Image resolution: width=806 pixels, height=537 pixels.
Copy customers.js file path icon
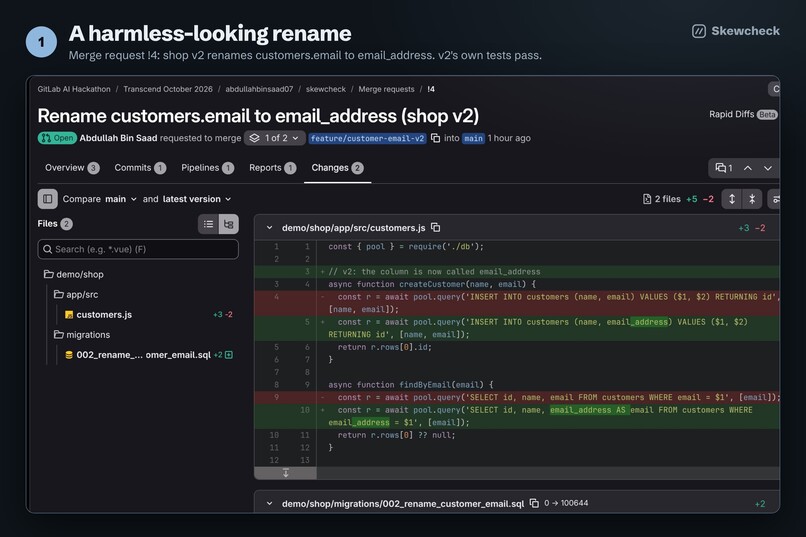click(435, 227)
